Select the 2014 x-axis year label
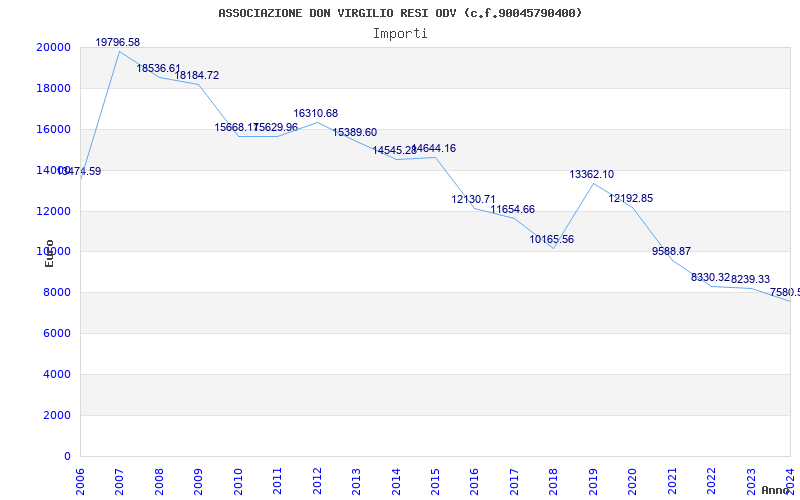The image size is (800, 500). pyautogui.click(x=395, y=481)
